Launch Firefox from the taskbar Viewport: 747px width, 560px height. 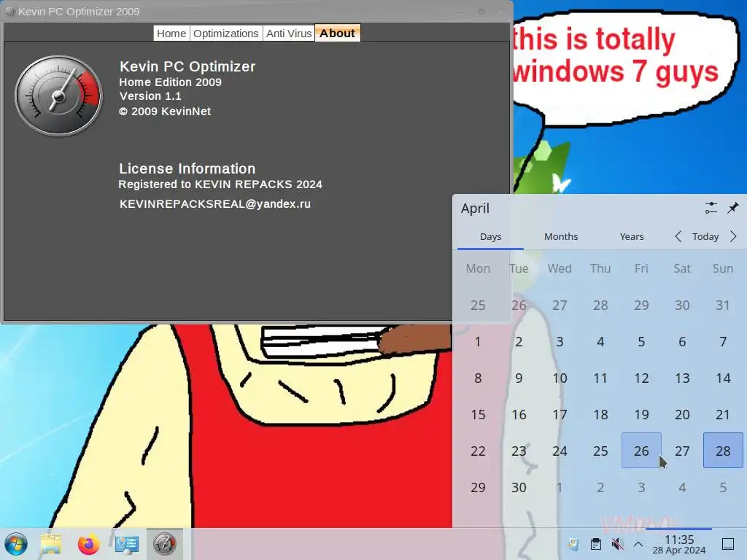88,544
